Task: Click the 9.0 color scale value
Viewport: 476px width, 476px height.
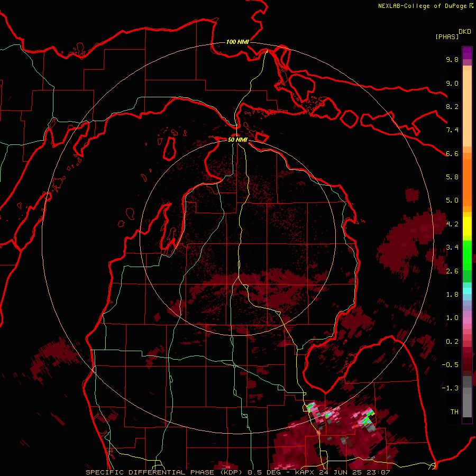Action: pos(452,84)
